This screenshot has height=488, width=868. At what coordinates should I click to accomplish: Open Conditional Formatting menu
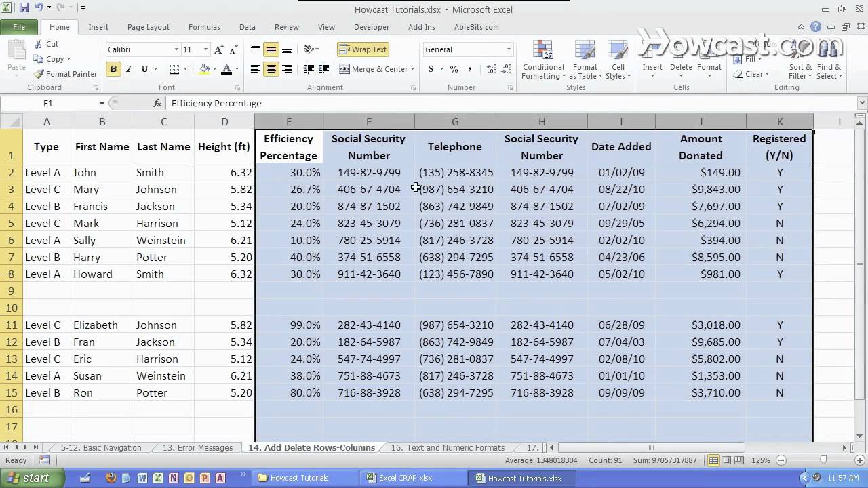point(543,60)
